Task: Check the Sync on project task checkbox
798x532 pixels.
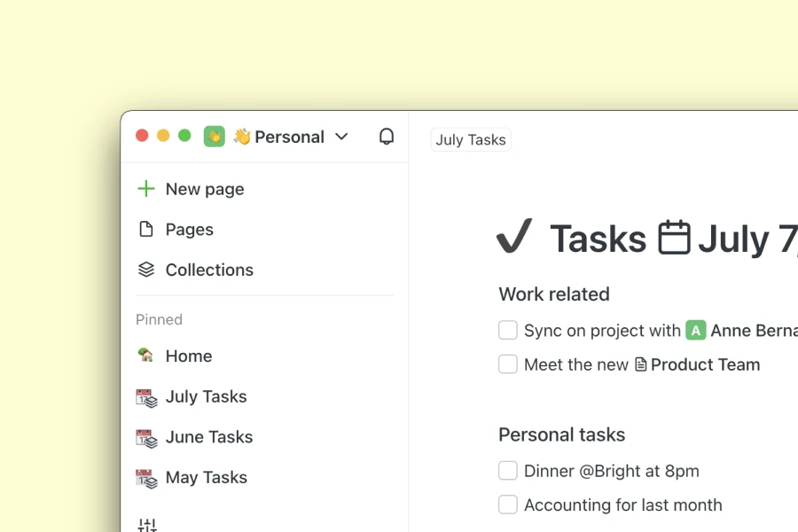Action: tap(507, 330)
